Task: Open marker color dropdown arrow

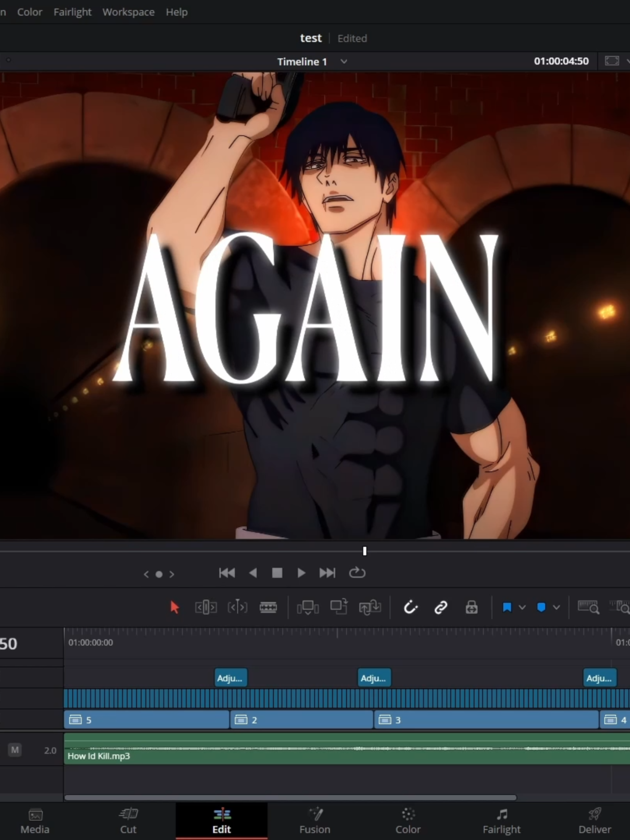Action: point(556,607)
